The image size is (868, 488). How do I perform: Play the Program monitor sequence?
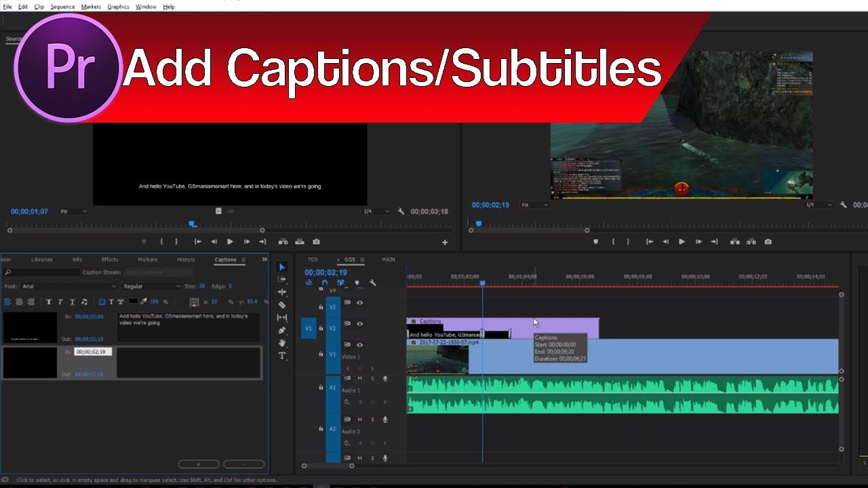click(x=682, y=241)
